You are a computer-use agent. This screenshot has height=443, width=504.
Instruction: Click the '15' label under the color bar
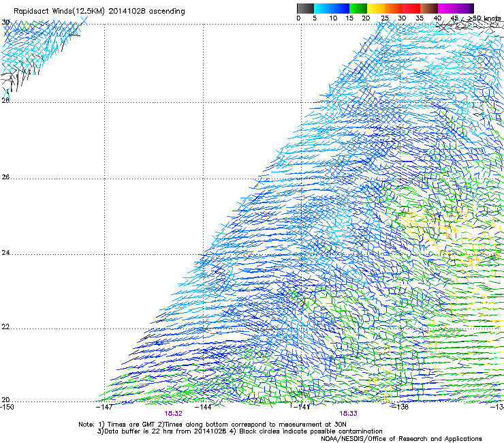click(x=349, y=18)
